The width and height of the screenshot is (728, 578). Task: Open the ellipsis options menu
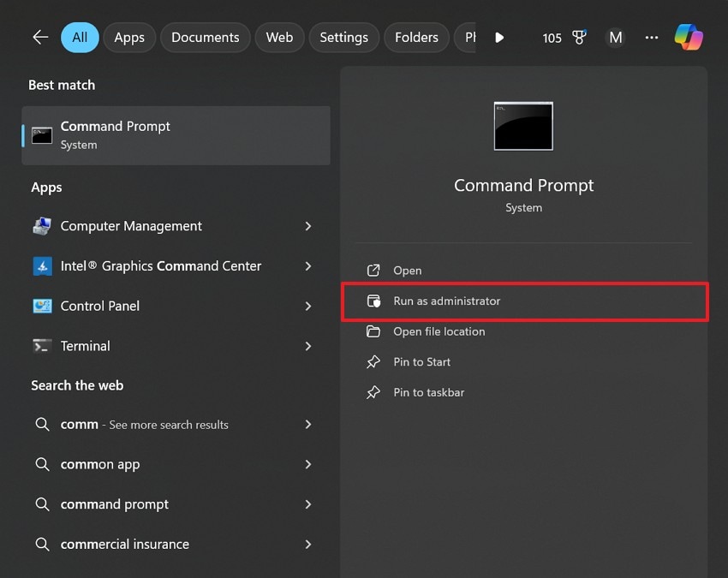[x=651, y=37]
